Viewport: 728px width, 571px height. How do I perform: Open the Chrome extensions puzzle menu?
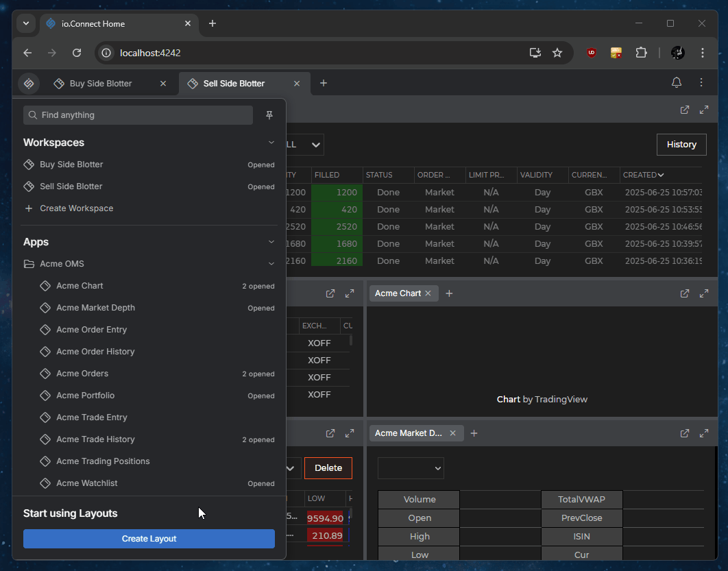[641, 53]
